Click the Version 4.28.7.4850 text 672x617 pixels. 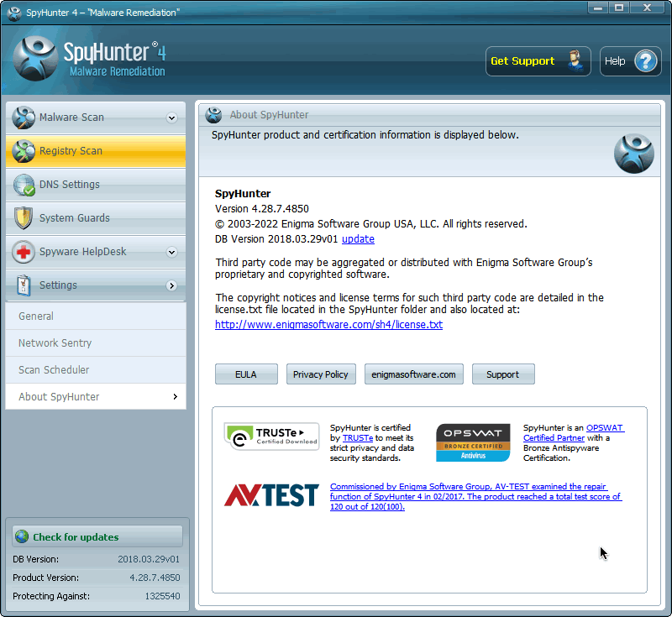[262, 209]
